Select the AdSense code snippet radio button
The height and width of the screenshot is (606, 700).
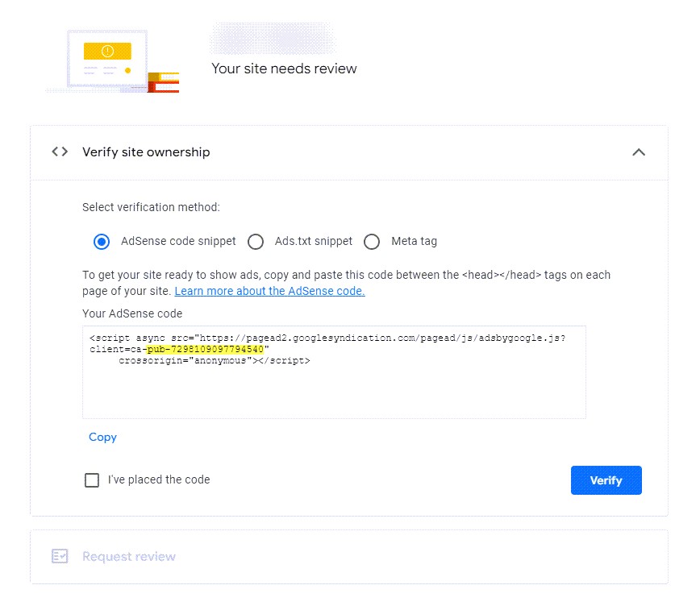click(102, 242)
